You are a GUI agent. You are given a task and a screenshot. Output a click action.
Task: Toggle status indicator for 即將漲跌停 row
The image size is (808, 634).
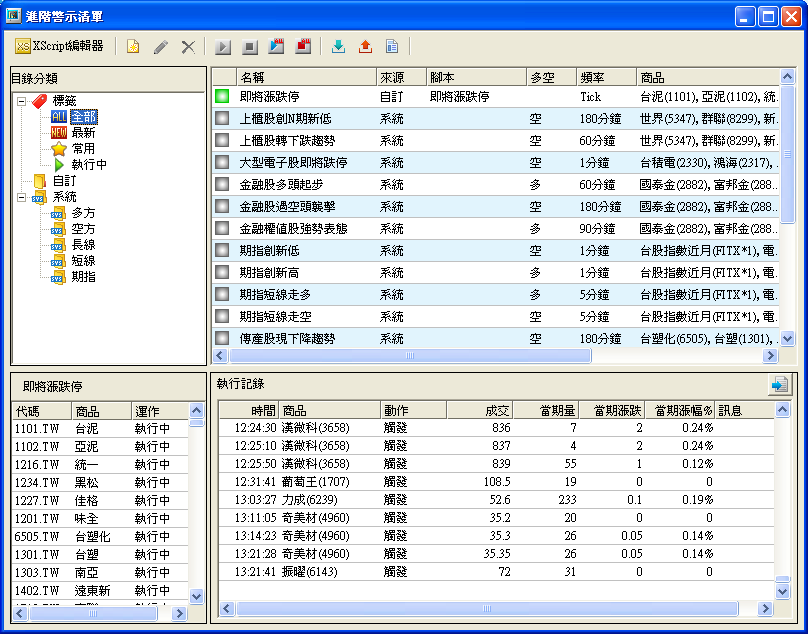click(x=222, y=97)
